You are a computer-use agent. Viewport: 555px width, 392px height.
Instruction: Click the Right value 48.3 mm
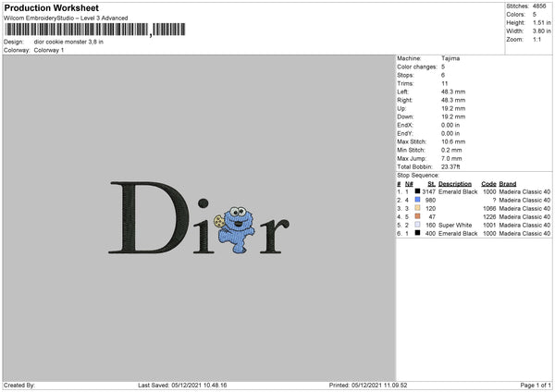(453, 100)
